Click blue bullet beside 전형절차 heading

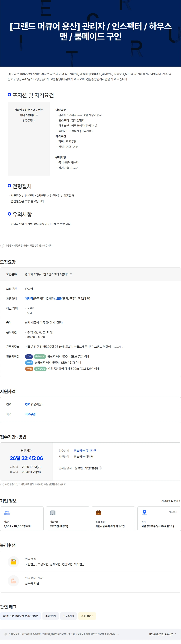[9, 186]
